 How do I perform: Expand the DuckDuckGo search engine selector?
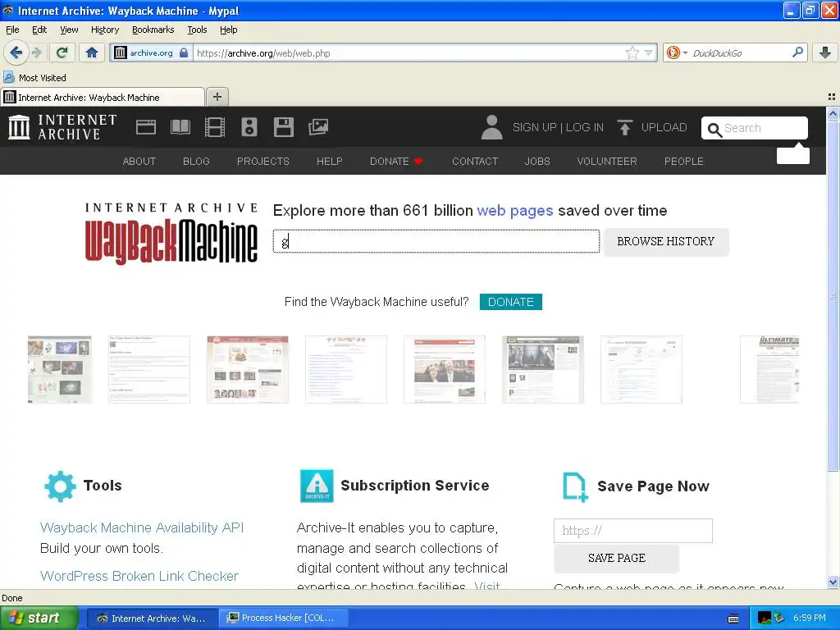pyautogui.click(x=677, y=52)
